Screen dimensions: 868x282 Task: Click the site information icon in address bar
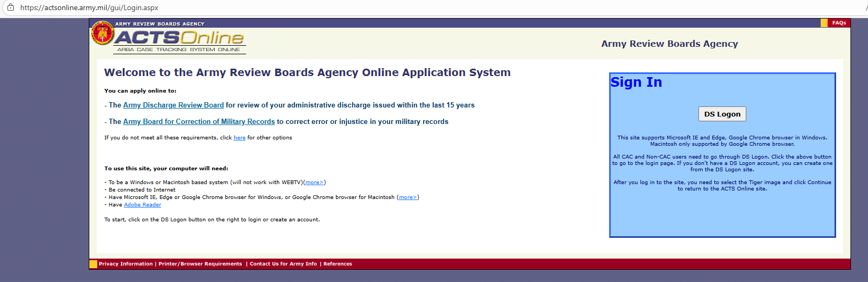(10, 7)
